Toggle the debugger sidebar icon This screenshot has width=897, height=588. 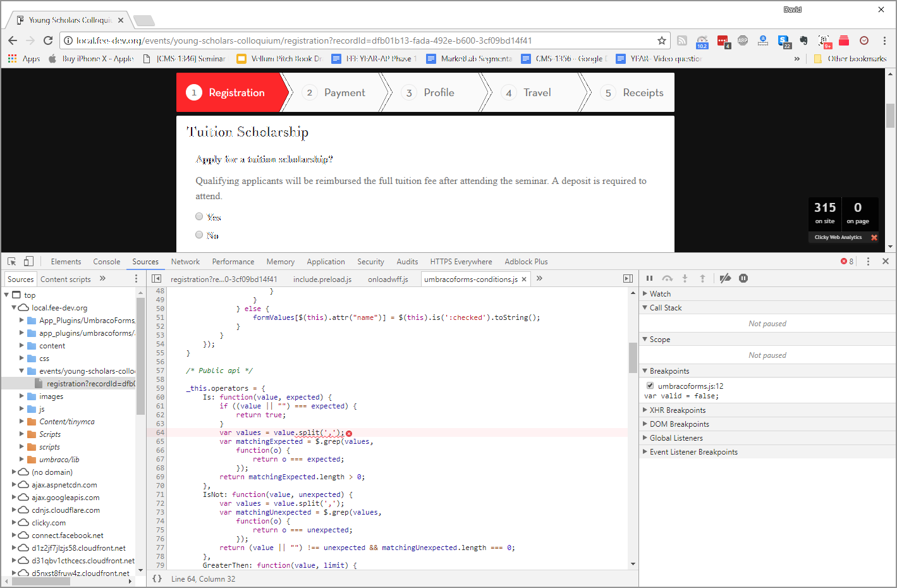pos(628,278)
